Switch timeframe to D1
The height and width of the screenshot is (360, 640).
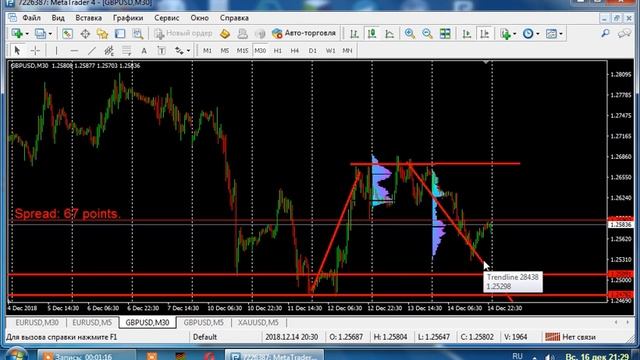[x=312, y=51]
